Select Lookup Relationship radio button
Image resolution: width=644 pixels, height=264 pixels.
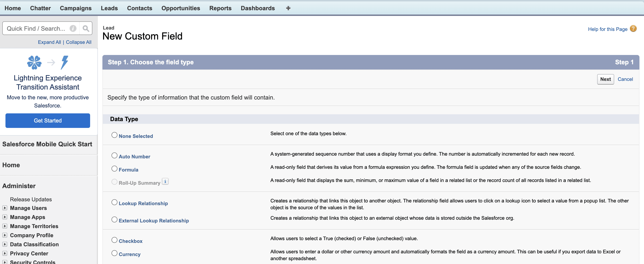pos(114,202)
